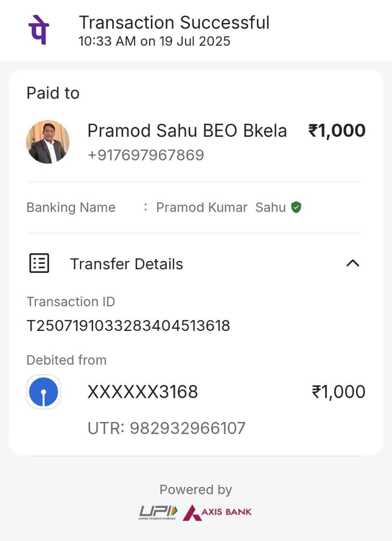392x541 pixels.
Task: Click the debited ₹1,000 amount beside account
Action: coord(338,392)
